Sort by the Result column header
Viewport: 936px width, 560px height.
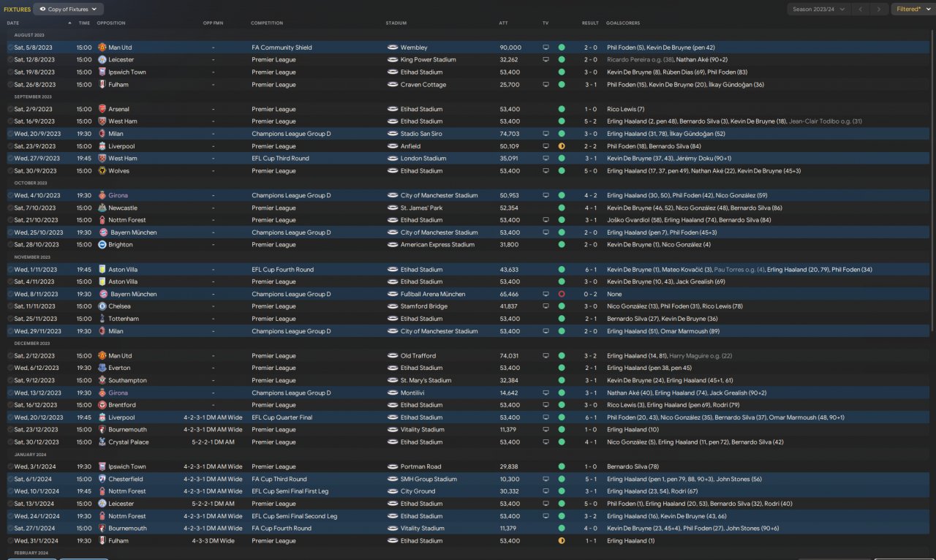click(x=590, y=23)
